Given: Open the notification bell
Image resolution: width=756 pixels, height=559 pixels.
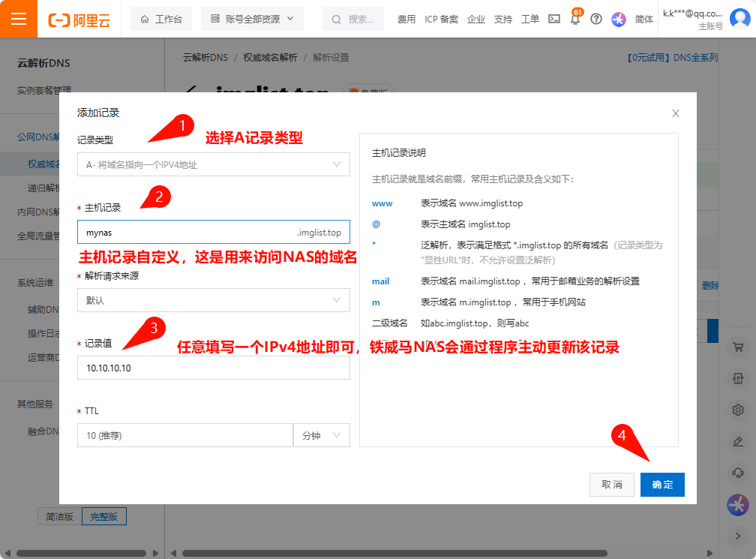Looking at the screenshot, I should [575, 19].
